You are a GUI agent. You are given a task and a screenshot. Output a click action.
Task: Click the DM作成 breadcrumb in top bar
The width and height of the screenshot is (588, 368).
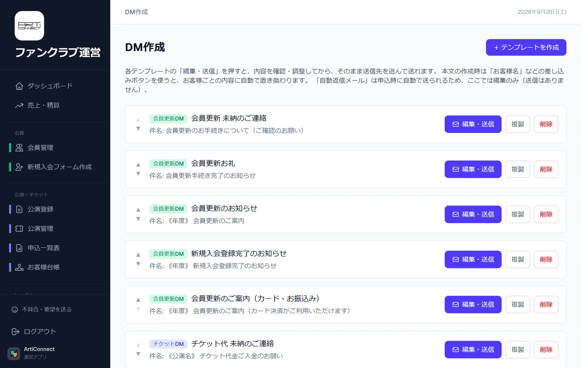(136, 12)
